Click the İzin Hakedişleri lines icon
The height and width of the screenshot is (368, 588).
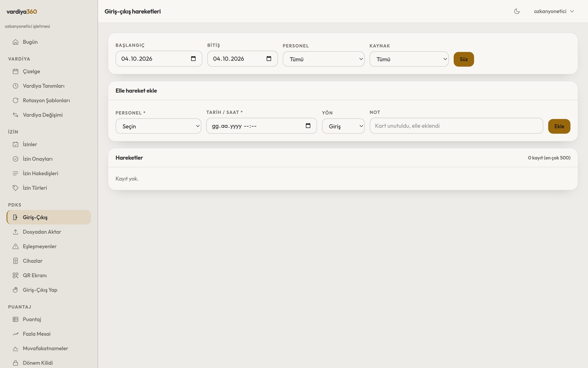point(16,173)
